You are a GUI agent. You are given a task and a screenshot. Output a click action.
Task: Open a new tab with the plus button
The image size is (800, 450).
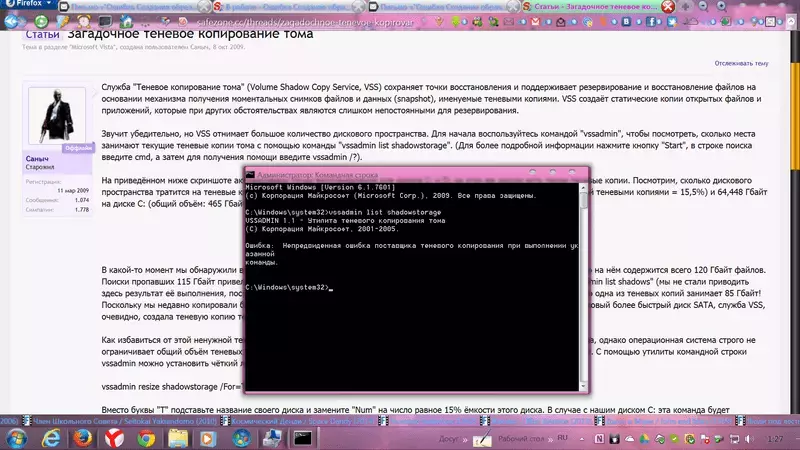pyautogui.click(x=686, y=6)
